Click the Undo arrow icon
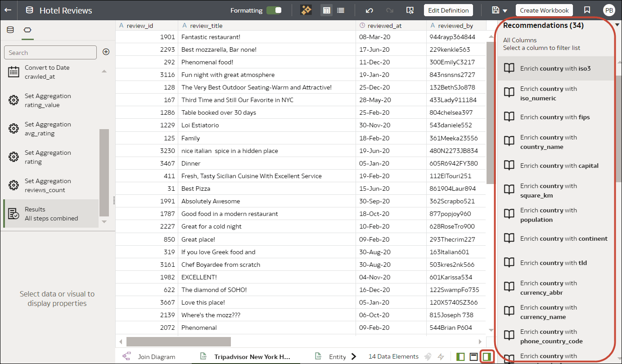The image size is (622, 364). pyautogui.click(x=369, y=10)
